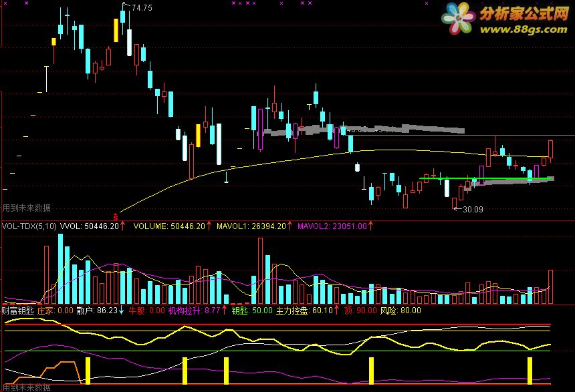Click the 74.75 high price label
The width and height of the screenshot is (575, 392).
[x=142, y=8]
